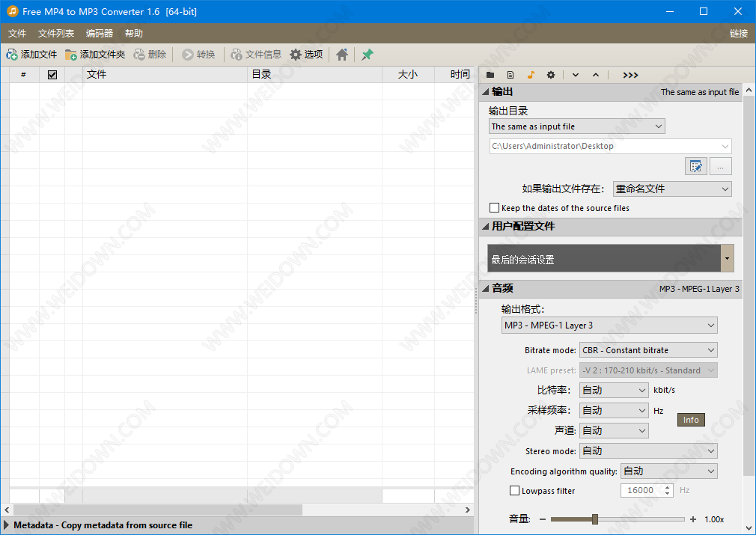Switch to the orange music note tab
The width and height of the screenshot is (756, 535).
point(531,75)
